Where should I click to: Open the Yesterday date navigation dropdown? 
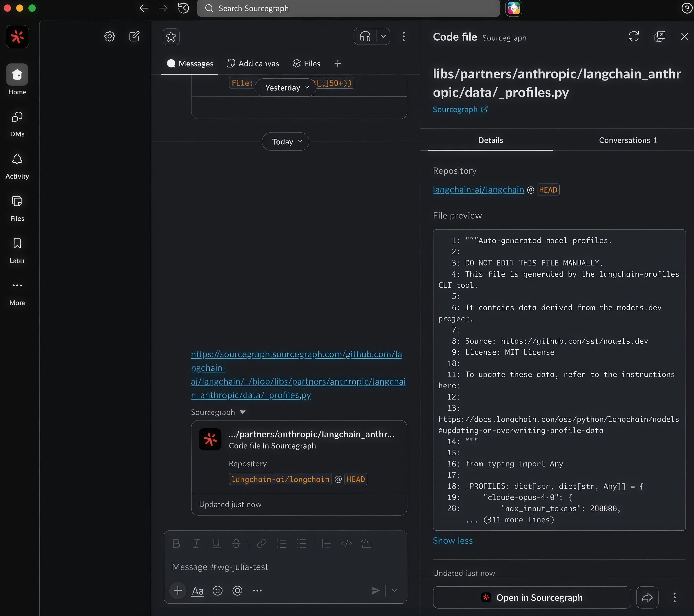(x=285, y=87)
